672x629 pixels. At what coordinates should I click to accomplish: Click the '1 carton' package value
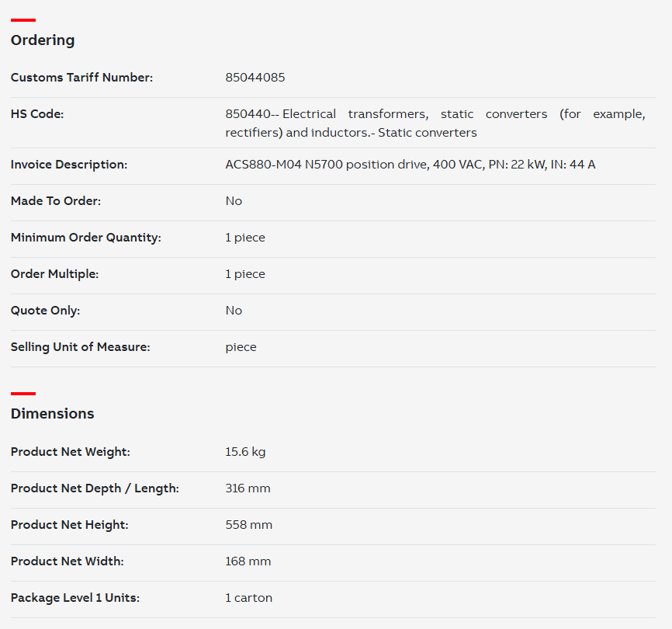click(248, 597)
